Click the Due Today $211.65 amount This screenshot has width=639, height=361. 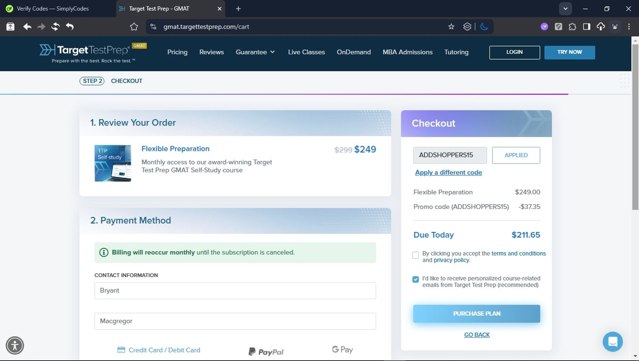pyautogui.click(x=526, y=235)
